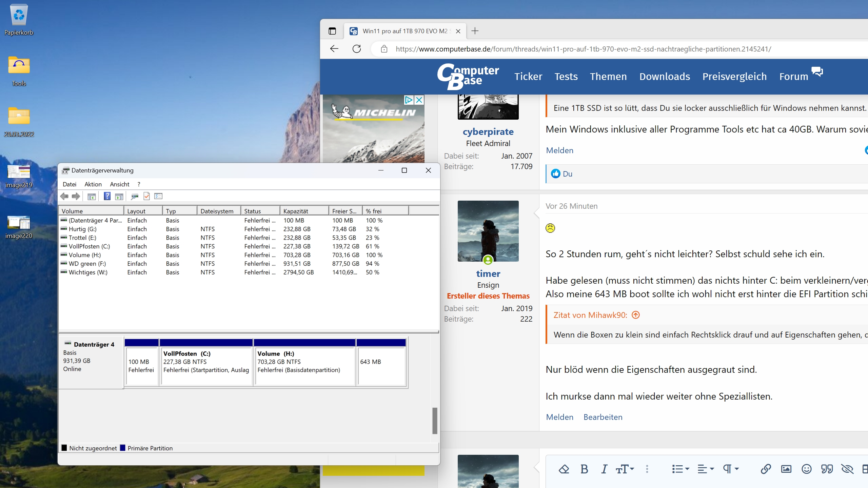Click the insert image icon in the editor
This screenshot has width=868, height=488.
[786, 469]
